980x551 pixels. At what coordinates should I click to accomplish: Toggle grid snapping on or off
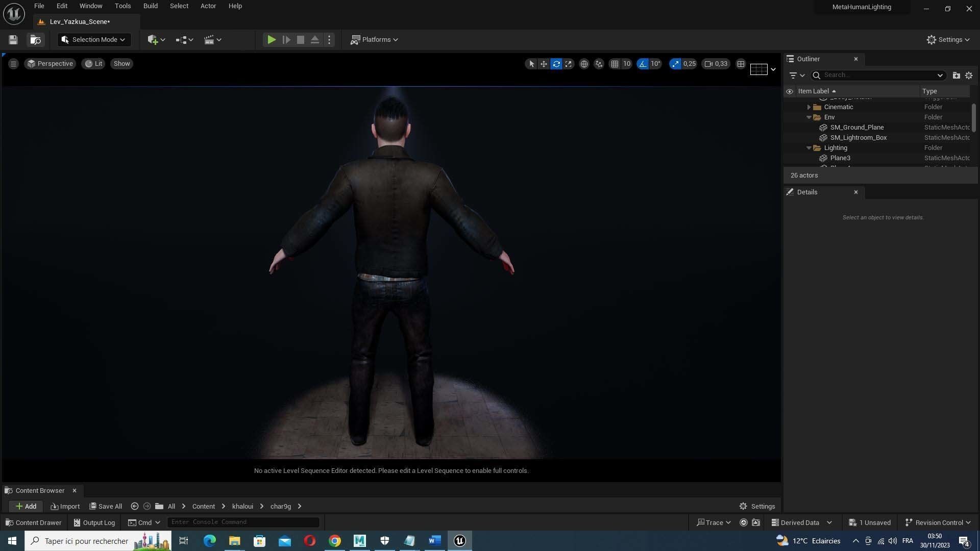click(615, 64)
